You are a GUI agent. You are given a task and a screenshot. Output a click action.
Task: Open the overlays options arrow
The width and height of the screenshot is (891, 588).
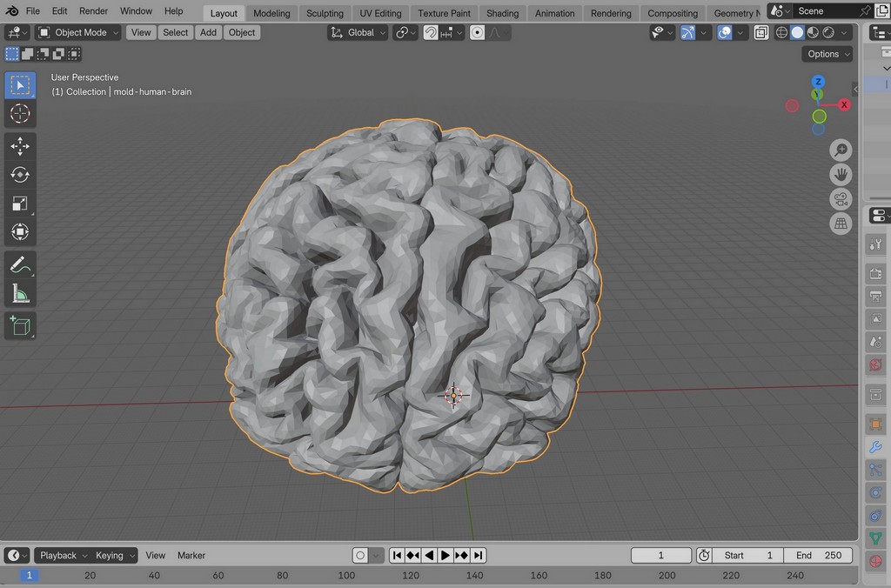coord(740,32)
